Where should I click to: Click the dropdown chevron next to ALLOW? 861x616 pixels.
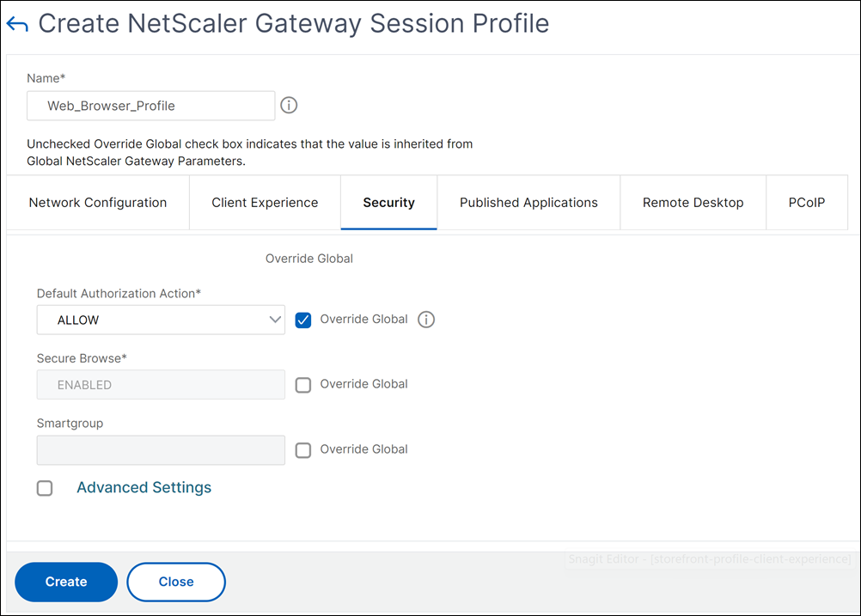[x=275, y=320]
